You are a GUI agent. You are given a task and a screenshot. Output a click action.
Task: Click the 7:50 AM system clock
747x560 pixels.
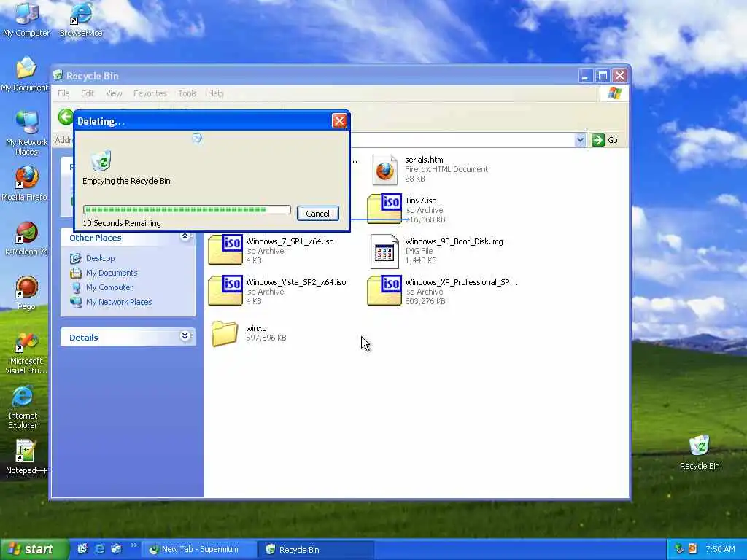point(720,549)
